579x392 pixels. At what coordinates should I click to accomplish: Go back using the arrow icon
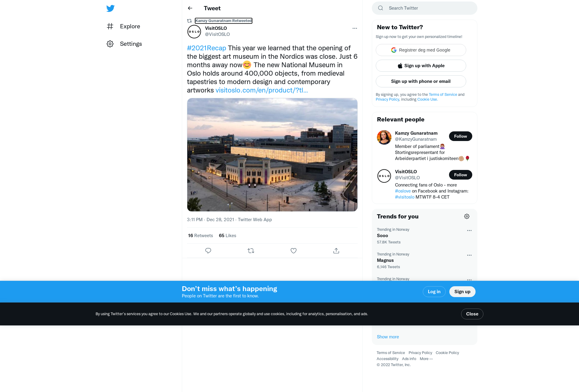click(x=190, y=8)
